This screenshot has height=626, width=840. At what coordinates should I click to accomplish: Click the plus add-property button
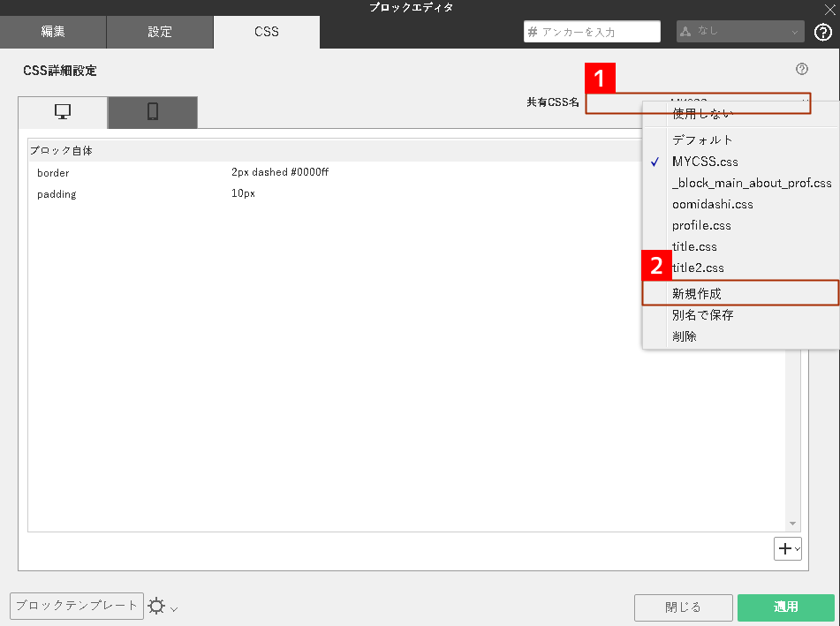pos(788,549)
